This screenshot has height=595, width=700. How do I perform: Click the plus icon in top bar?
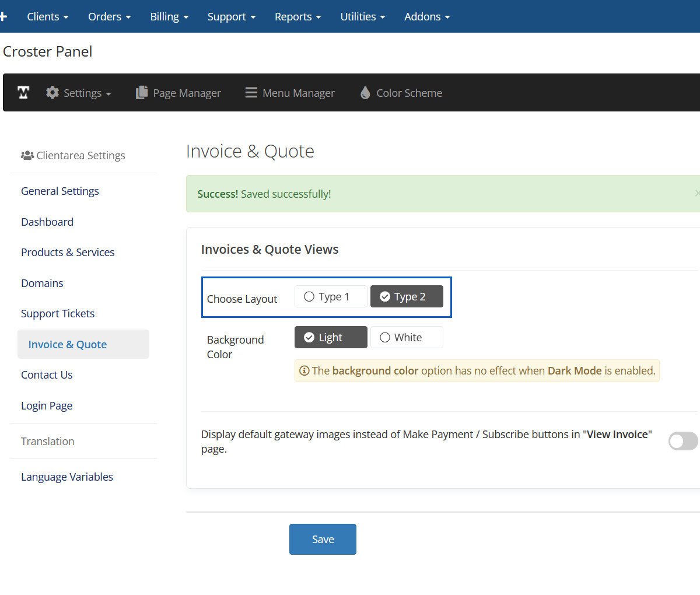coord(3,16)
